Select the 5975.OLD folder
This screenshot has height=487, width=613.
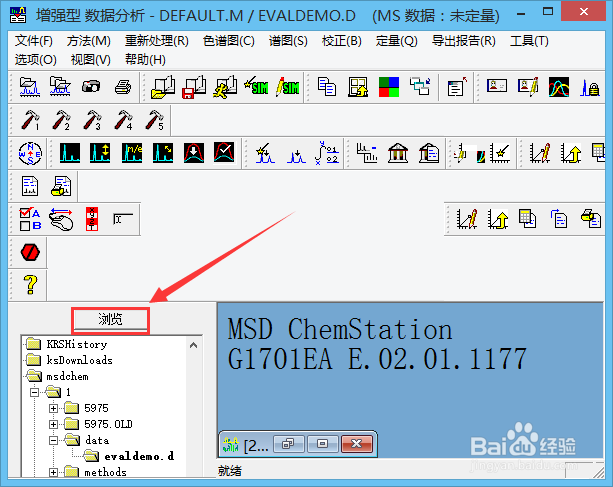tap(108, 424)
